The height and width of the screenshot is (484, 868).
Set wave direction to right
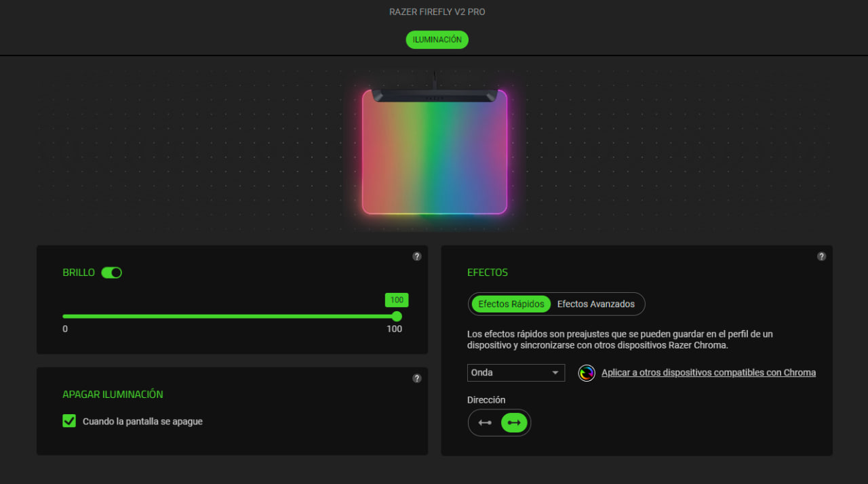[x=514, y=422]
